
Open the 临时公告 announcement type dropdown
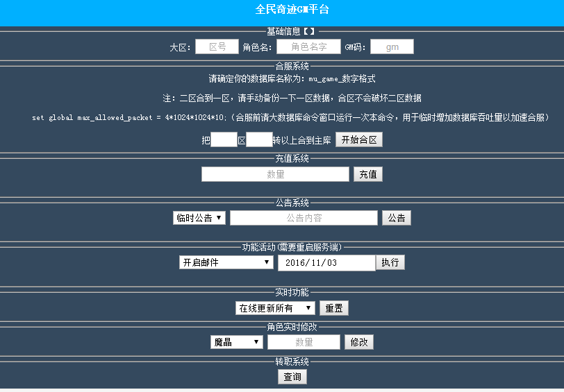coord(199,218)
